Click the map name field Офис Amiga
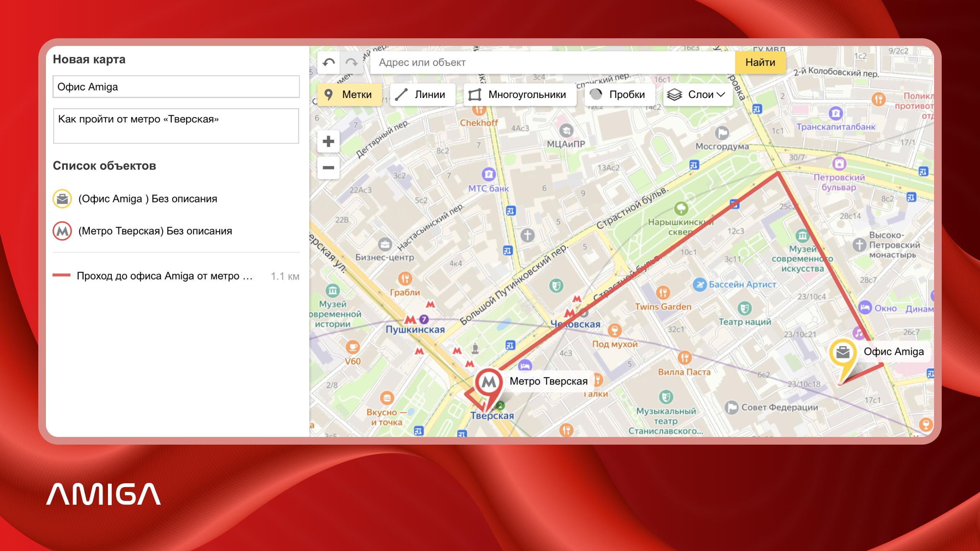Image resolution: width=980 pixels, height=551 pixels. pos(176,87)
